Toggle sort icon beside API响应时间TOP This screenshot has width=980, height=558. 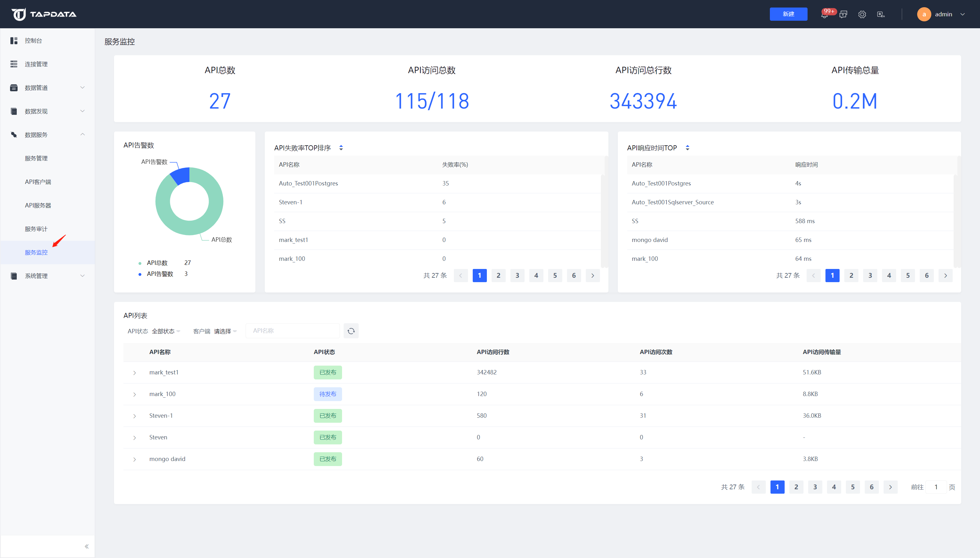pos(687,148)
